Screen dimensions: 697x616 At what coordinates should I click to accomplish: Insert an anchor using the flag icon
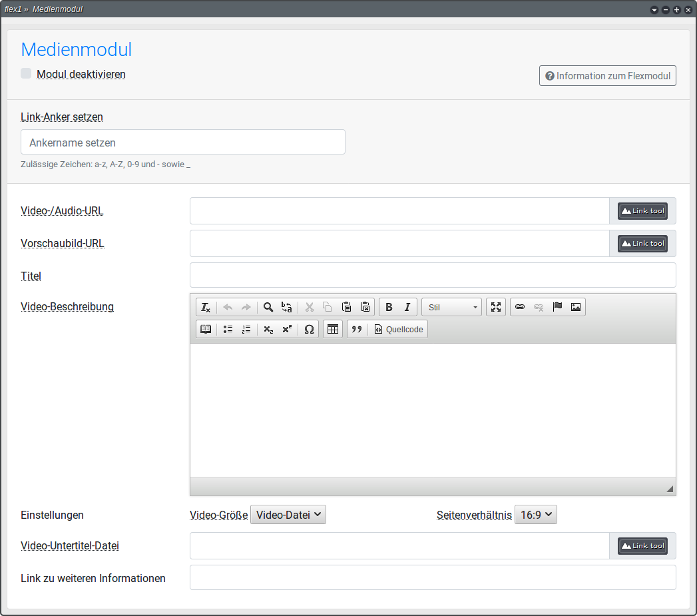[x=557, y=307]
